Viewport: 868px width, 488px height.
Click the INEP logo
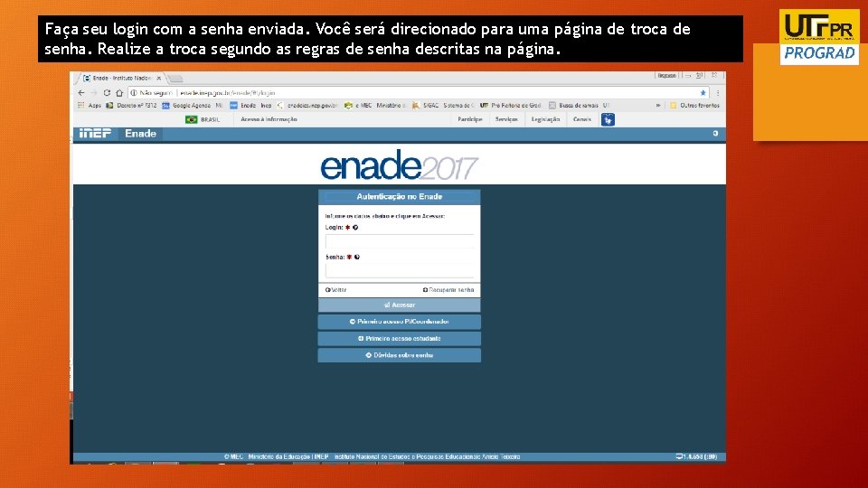95,134
